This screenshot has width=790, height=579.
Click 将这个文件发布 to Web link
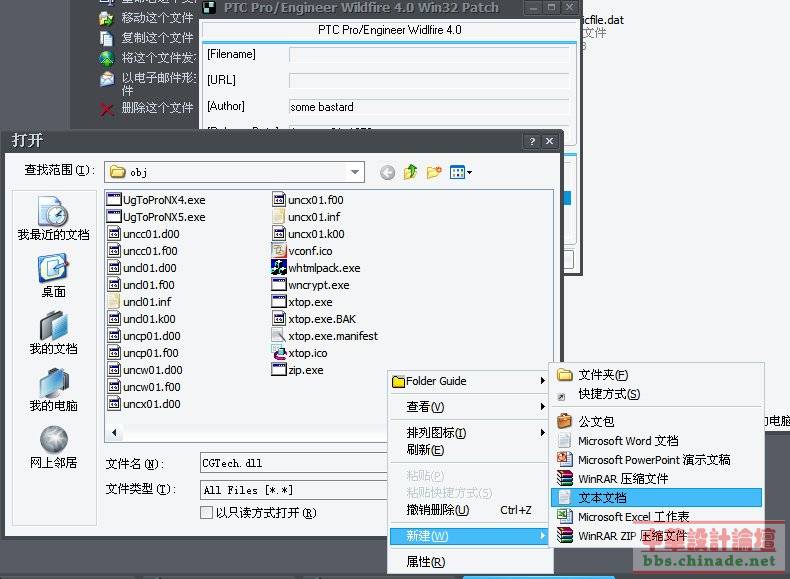point(147,58)
